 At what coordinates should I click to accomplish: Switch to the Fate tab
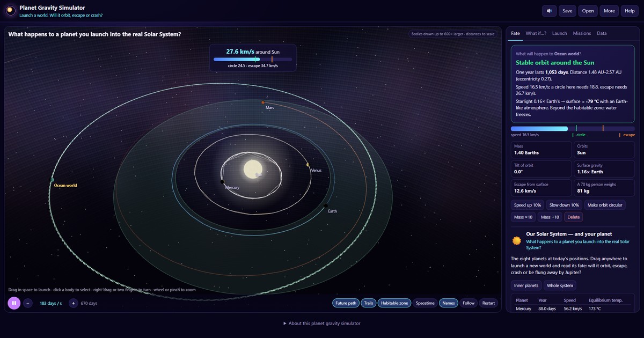(515, 33)
